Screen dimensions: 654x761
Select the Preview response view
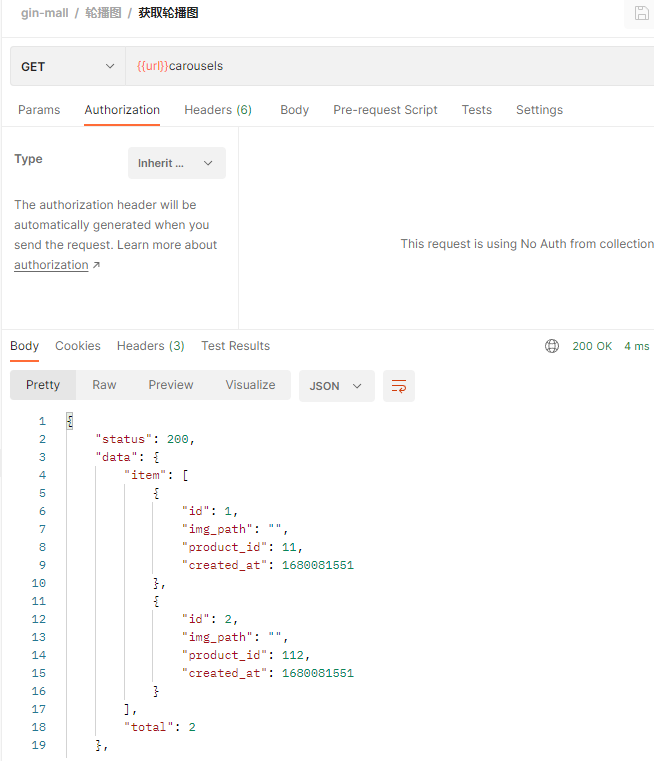[x=171, y=385]
